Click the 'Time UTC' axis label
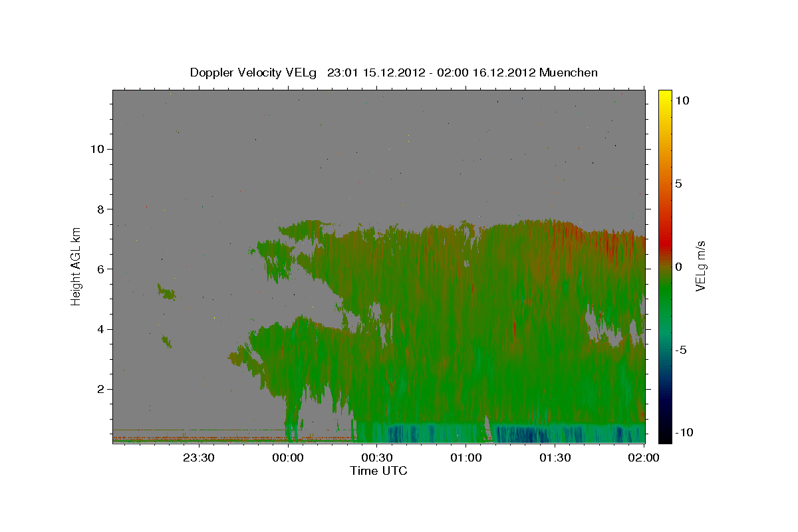This screenshot has width=798, height=532. 378,471
